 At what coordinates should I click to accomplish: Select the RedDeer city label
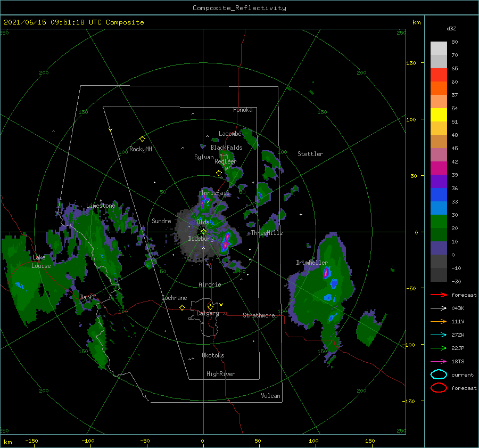click(226, 161)
